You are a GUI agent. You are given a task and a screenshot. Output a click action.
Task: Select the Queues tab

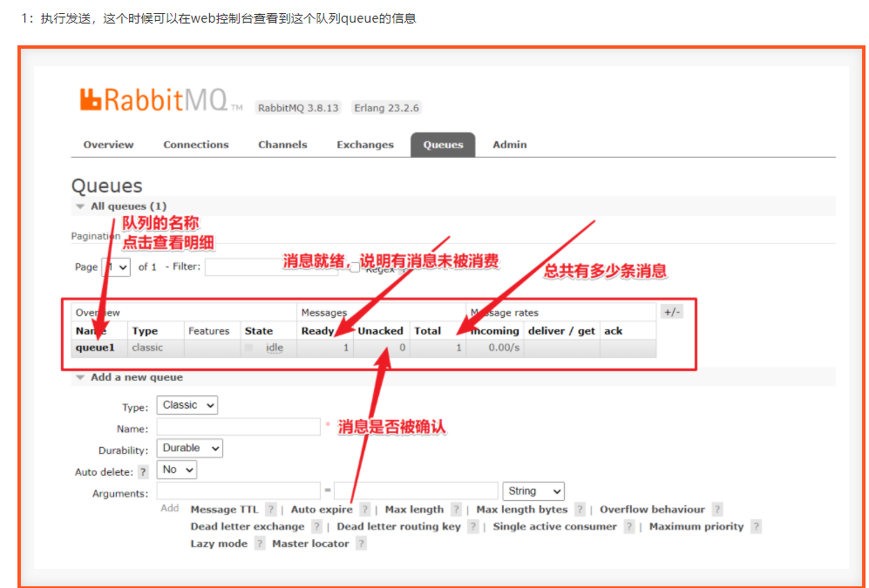[x=443, y=145]
